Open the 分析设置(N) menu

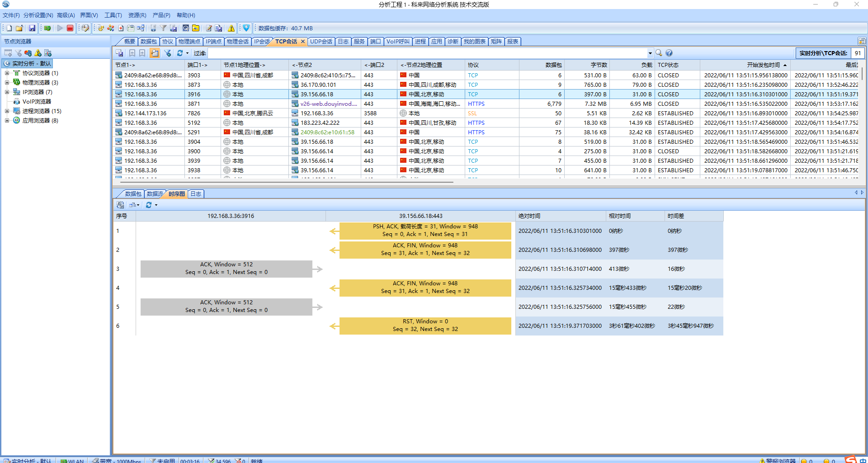tap(38, 15)
